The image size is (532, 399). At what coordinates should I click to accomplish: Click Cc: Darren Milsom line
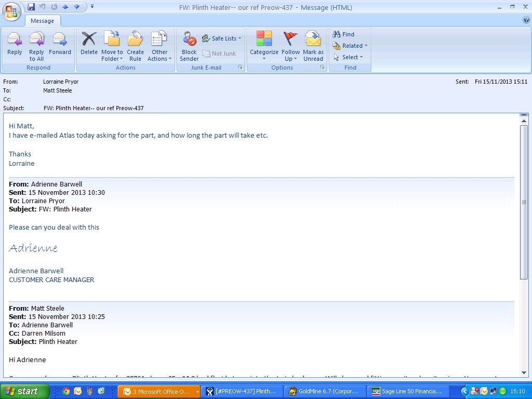(37, 333)
